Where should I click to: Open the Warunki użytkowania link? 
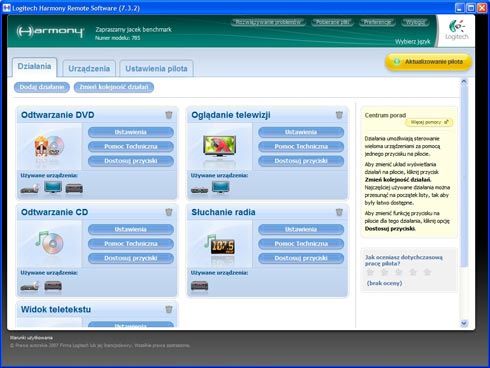tap(31, 338)
